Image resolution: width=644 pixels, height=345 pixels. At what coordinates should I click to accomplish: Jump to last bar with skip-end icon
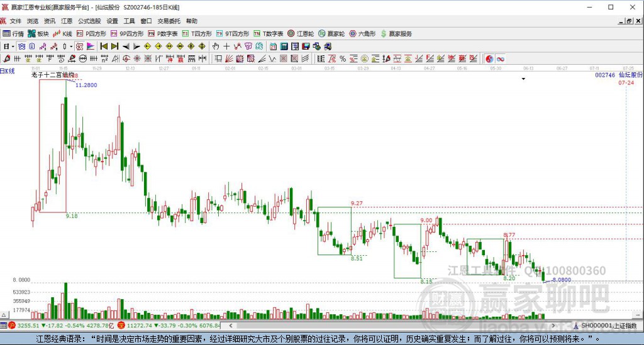click(x=115, y=47)
